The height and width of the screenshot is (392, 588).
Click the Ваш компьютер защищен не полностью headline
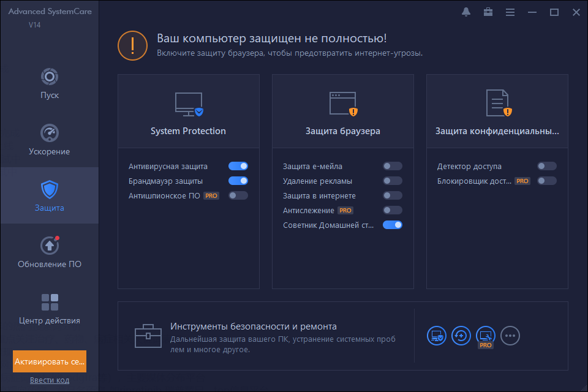pyautogui.click(x=272, y=38)
